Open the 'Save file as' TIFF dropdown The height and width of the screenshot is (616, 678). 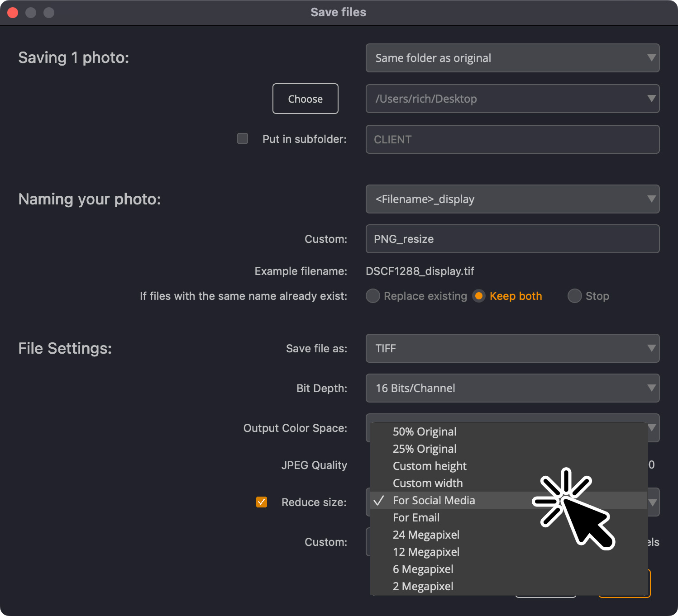[512, 348]
